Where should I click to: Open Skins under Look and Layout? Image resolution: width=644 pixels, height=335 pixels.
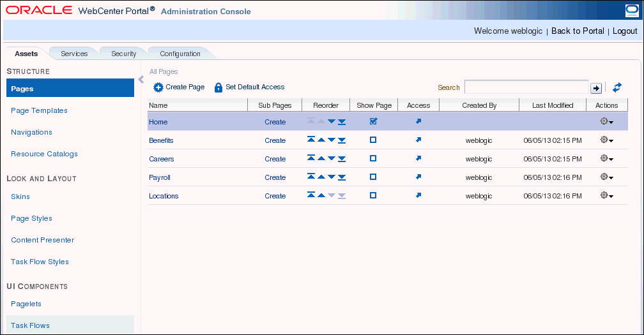20,197
